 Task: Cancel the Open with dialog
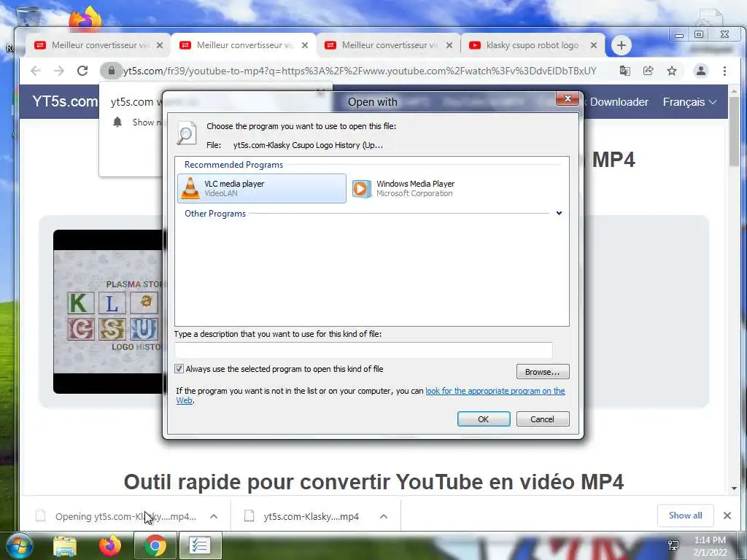[543, 419]
